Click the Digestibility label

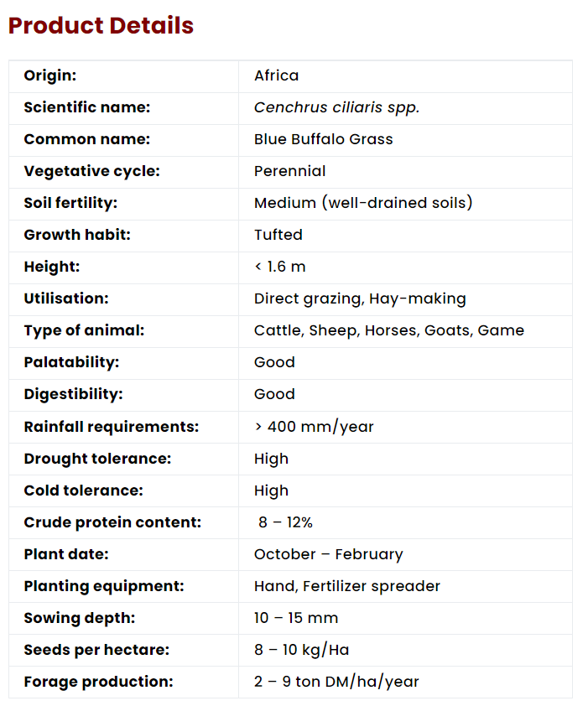tap(73, 394)
